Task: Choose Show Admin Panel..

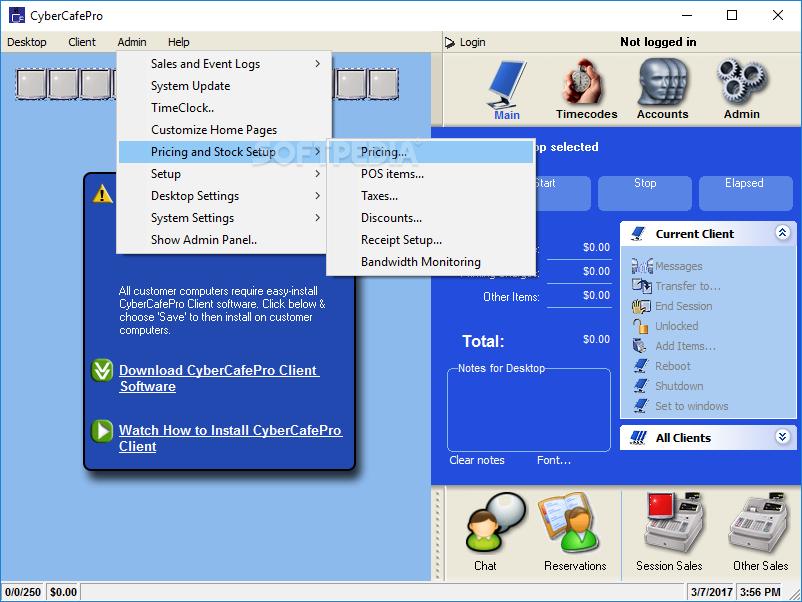Action: [223, 240]
